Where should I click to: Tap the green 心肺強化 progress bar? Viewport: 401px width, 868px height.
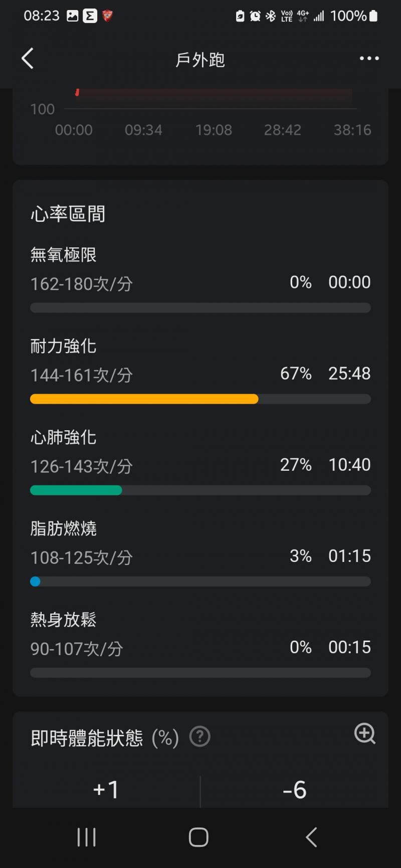click(76, 490)
